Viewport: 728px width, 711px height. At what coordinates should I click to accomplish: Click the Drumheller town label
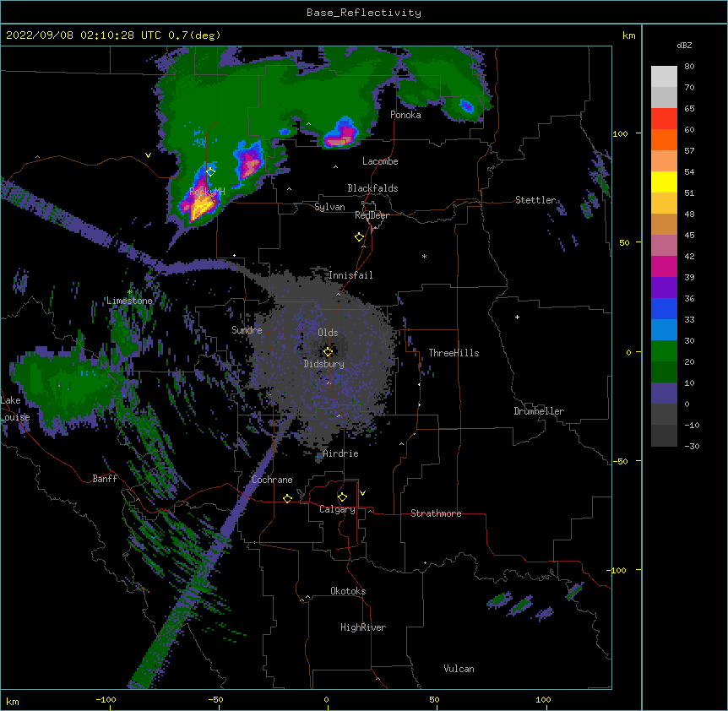(539, 411)
